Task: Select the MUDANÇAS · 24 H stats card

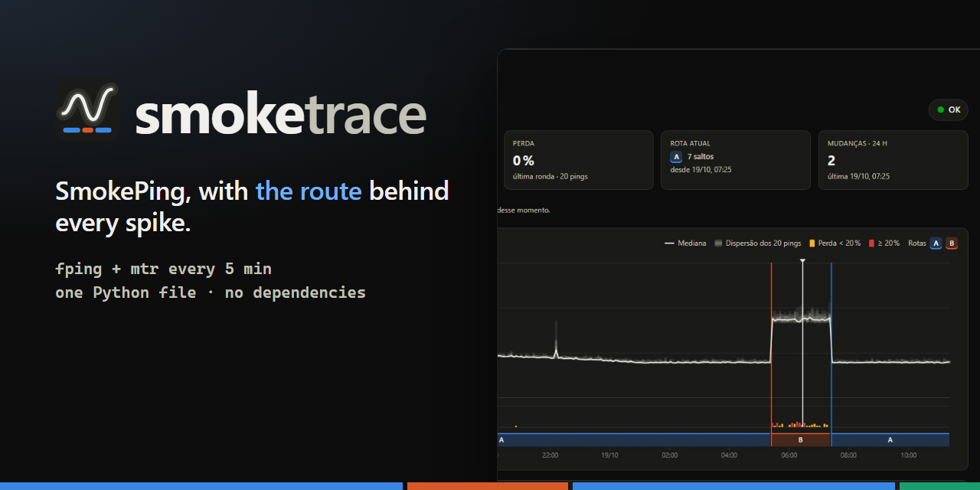Action: tap(893, 160)
